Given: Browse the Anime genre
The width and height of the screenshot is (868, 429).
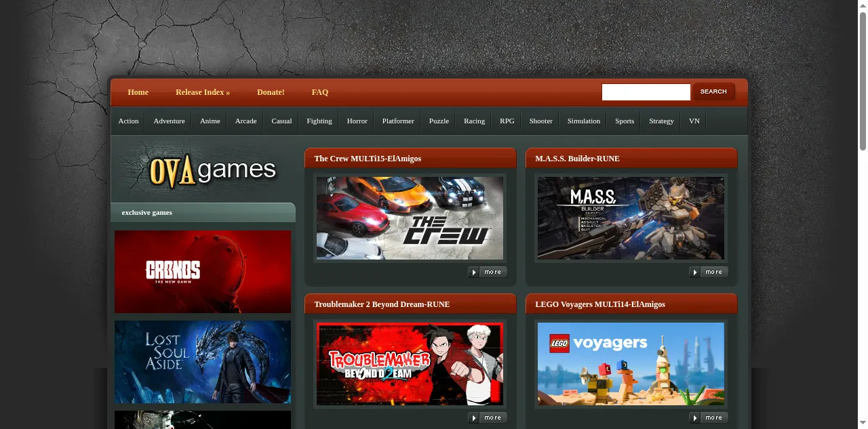Looking at the screenshot, I should [x=210, y=121].
